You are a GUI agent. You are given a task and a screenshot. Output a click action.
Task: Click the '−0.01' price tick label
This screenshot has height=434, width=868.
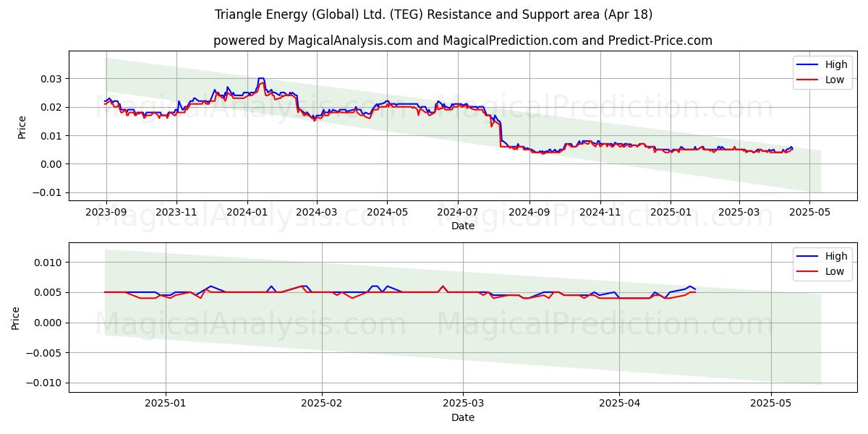point(48,192)
